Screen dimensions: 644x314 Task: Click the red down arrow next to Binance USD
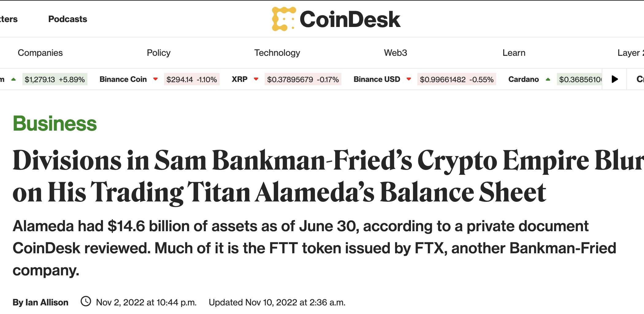(x=409, y=79)
